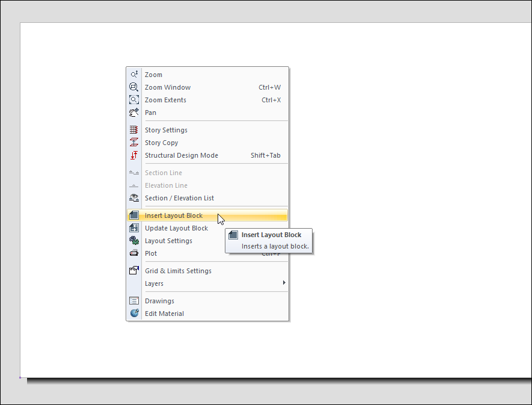Image resolution: width=532 pixels, height=405 pixels.
Task: Click the Plot printer icon
Action: tap(134, 253)
